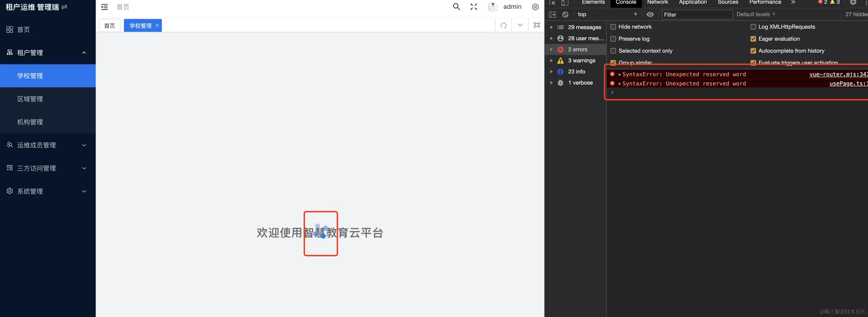The height and width of the screenshot is (317, 868).
Task: Expand the 3 warnings message group
Action: point(551,61)
